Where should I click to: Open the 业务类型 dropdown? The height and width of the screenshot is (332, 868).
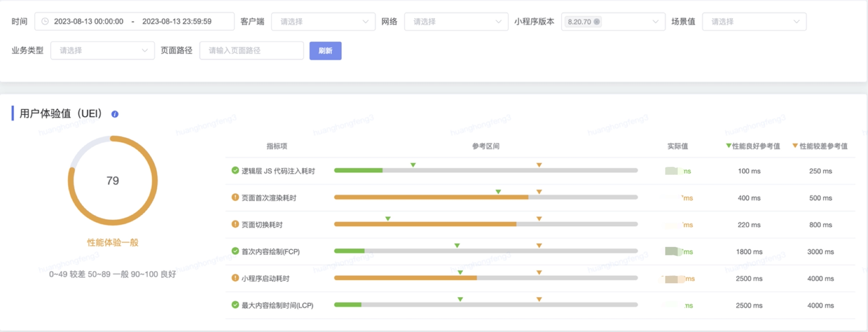(x=102, y=51)
